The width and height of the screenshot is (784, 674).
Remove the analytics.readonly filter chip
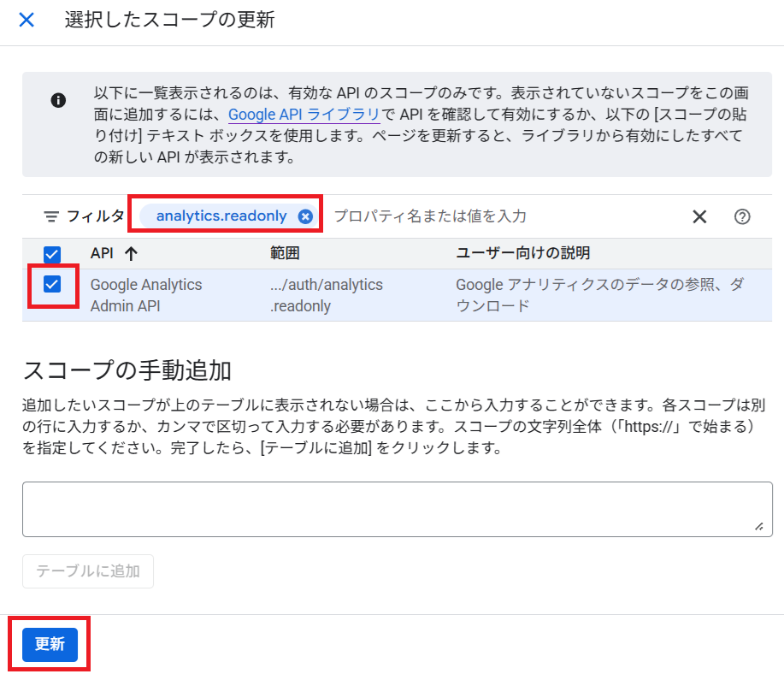305,216
